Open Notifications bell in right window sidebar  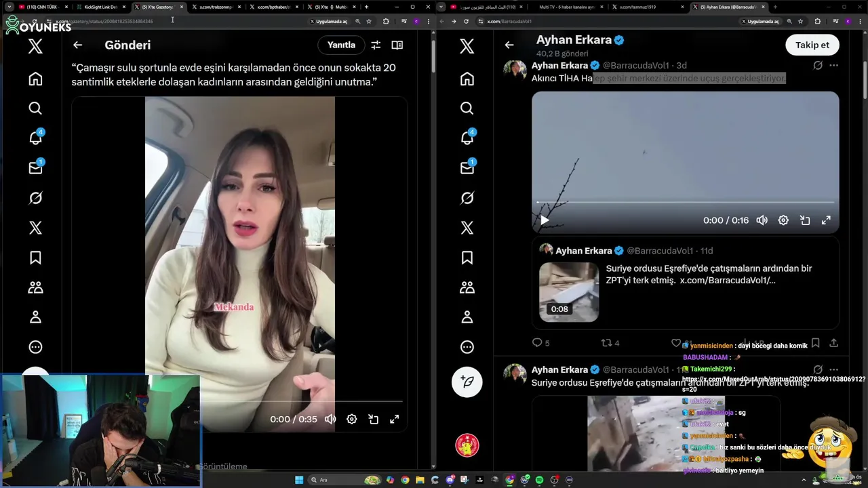tap(467, 138)
